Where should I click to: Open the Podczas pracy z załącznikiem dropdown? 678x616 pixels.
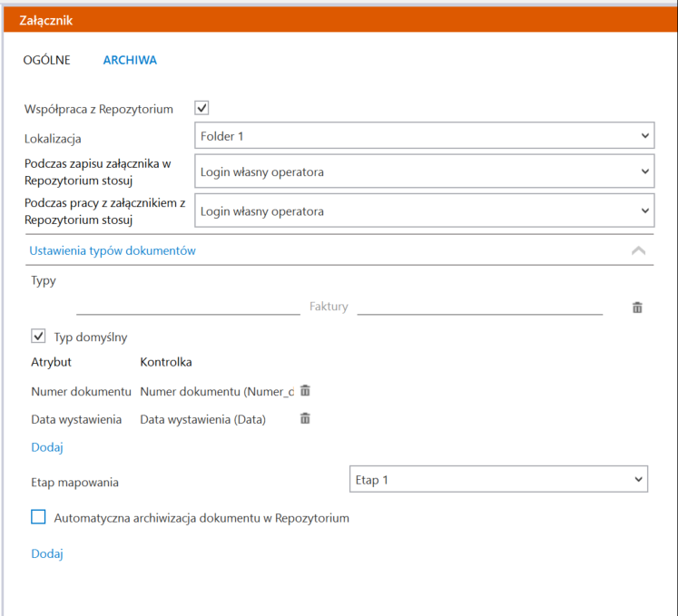point(424,210)
